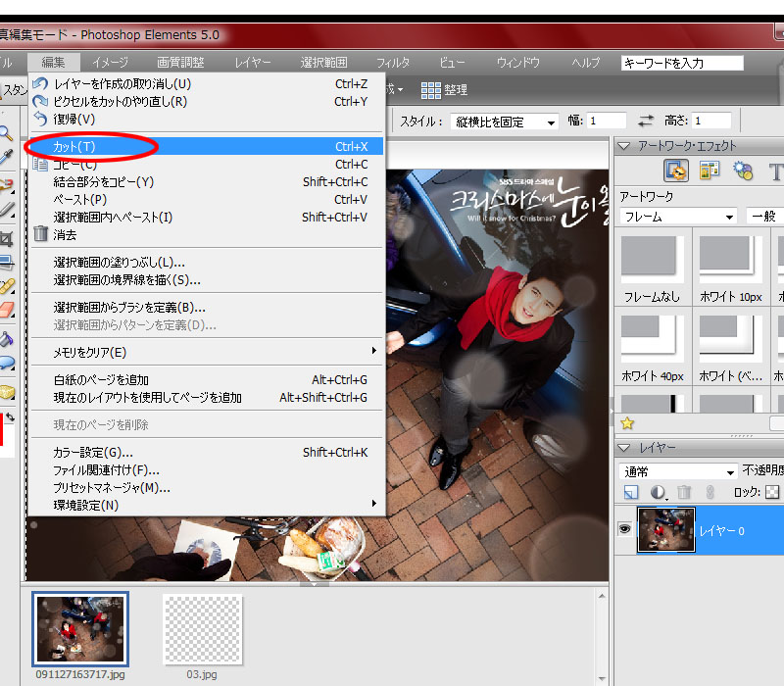Open the 一般 dropdown in Artwork panel

764,217
